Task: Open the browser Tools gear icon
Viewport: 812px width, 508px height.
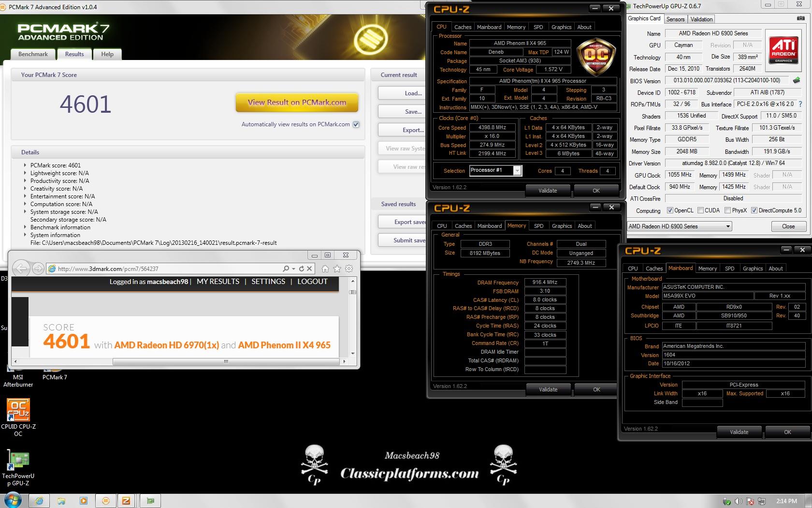Action: click(349, 269)
